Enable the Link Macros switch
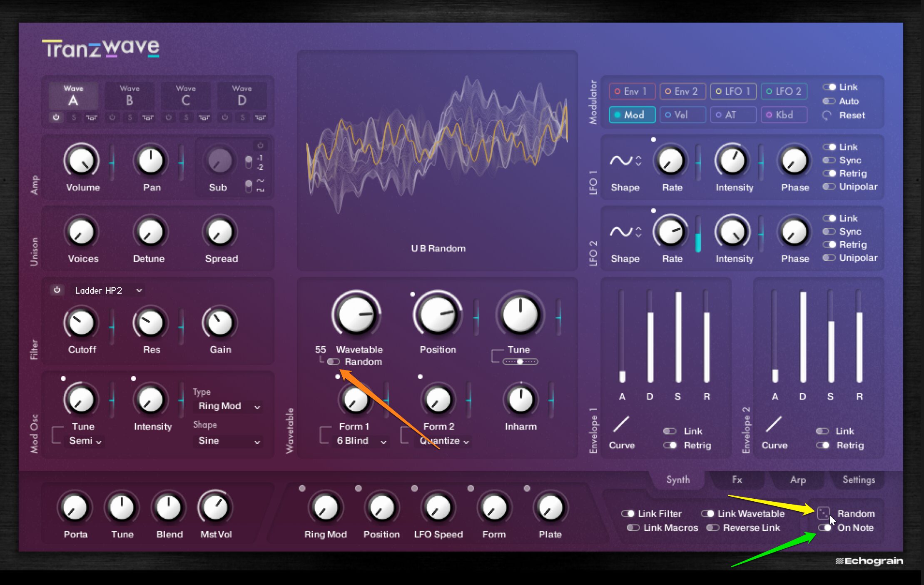924x585 pixels. (x=633, y=527)
